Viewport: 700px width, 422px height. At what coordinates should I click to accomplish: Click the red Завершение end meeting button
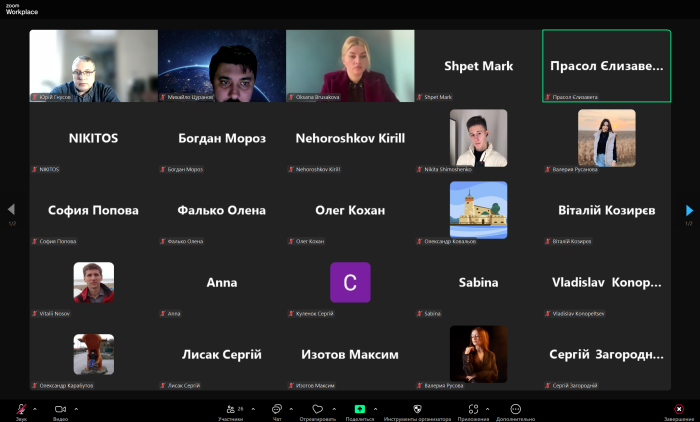[678, 409]
